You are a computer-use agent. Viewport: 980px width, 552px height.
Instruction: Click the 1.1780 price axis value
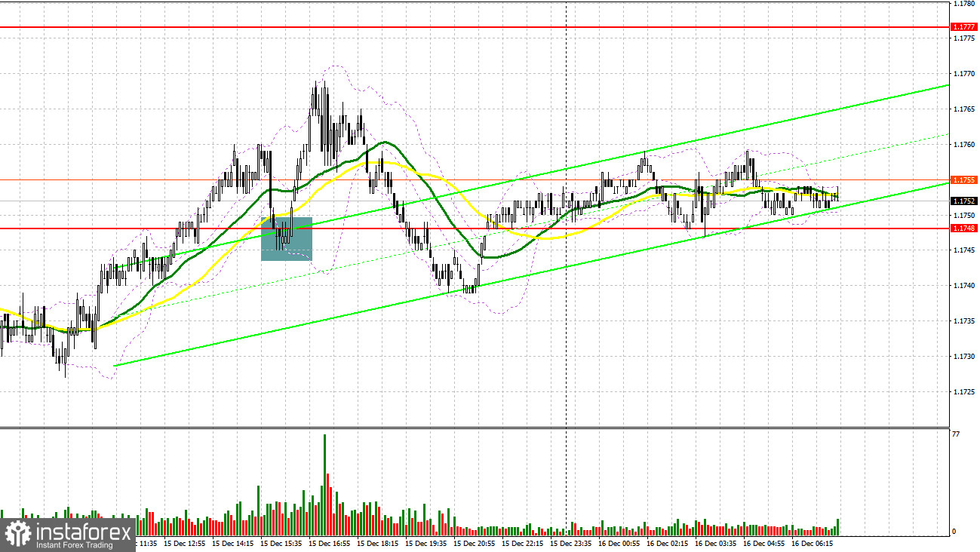963,4
